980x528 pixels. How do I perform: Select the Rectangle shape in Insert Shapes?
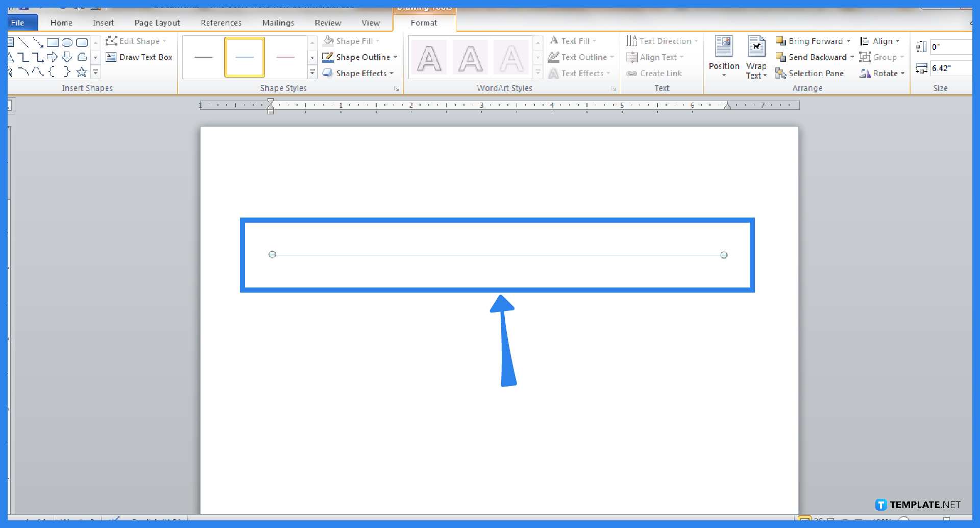(53, 42)
